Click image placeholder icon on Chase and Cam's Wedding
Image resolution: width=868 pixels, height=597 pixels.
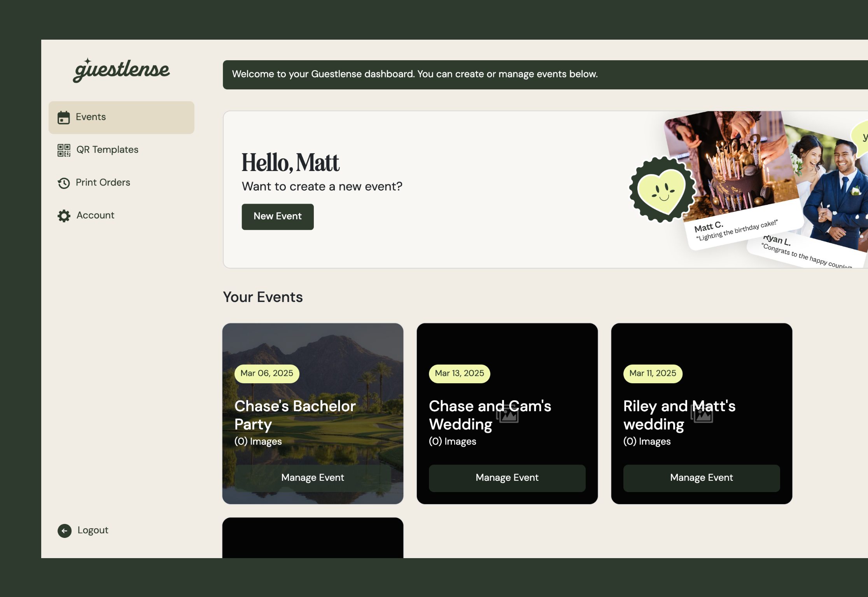click(507, 415)
